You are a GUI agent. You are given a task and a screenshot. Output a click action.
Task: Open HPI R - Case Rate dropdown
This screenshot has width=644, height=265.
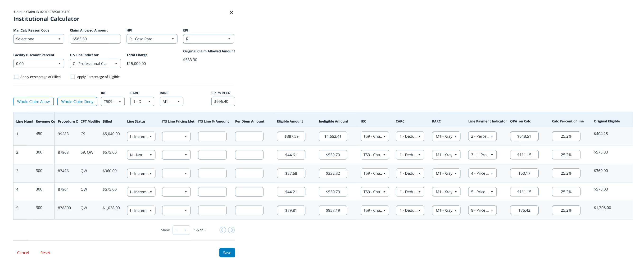click(152, 39)
